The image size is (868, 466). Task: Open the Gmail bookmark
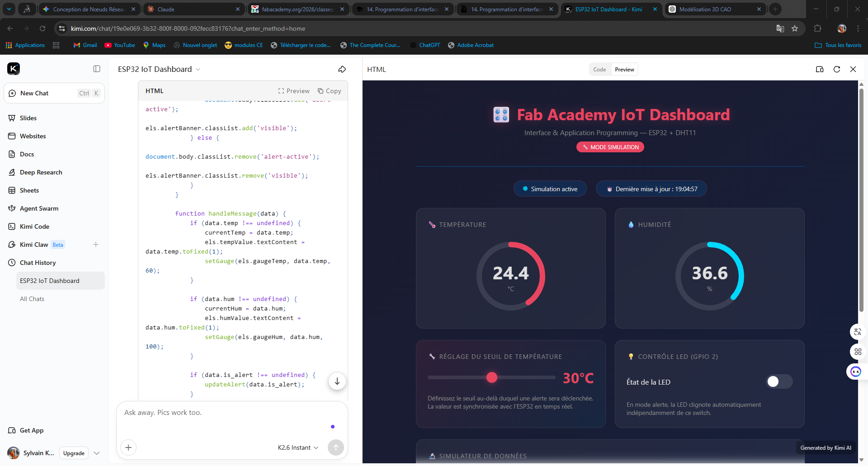(85, 45)
